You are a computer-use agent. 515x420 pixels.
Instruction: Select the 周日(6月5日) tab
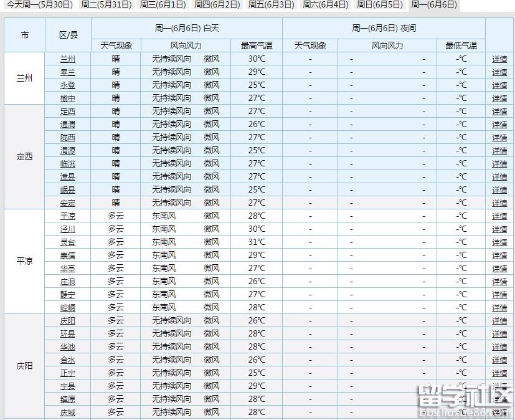(379, 4)
